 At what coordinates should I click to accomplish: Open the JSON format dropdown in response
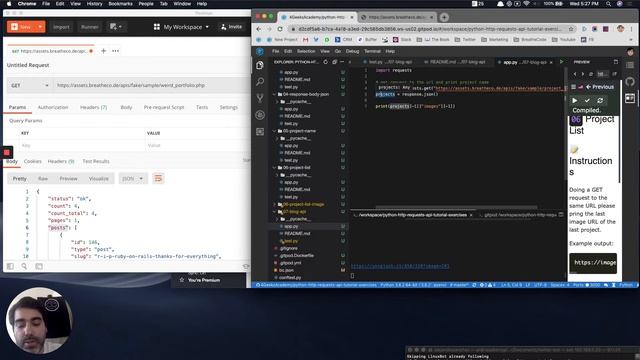click(133, 178)
